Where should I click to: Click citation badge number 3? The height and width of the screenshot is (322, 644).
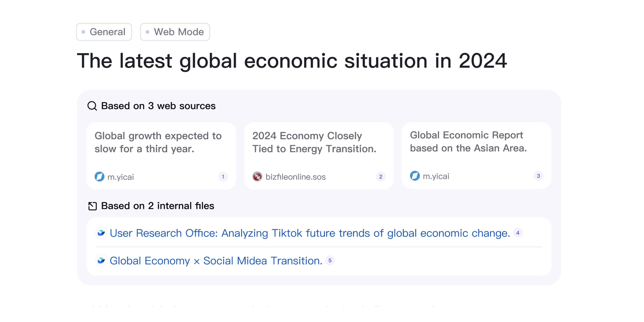point(538,176)
